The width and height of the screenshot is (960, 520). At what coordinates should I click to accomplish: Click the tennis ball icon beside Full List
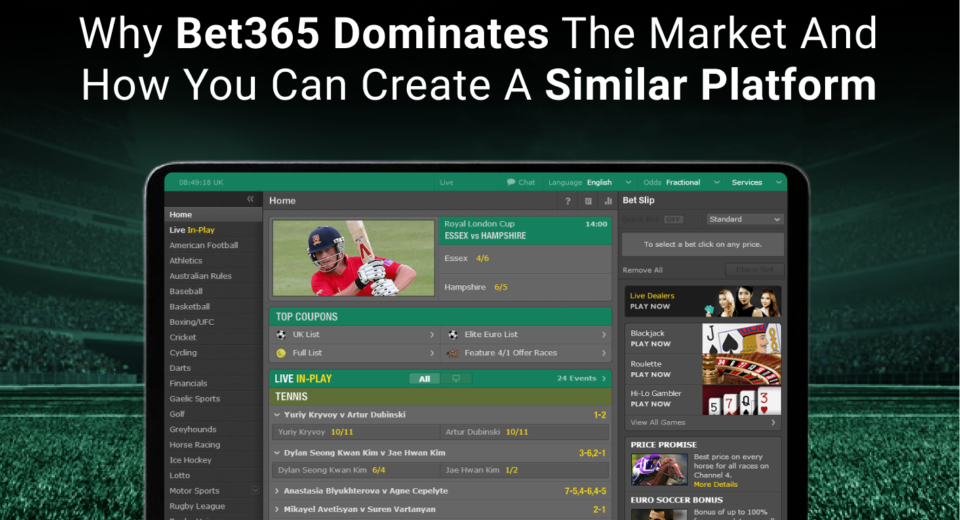click(x=281, y=353)
